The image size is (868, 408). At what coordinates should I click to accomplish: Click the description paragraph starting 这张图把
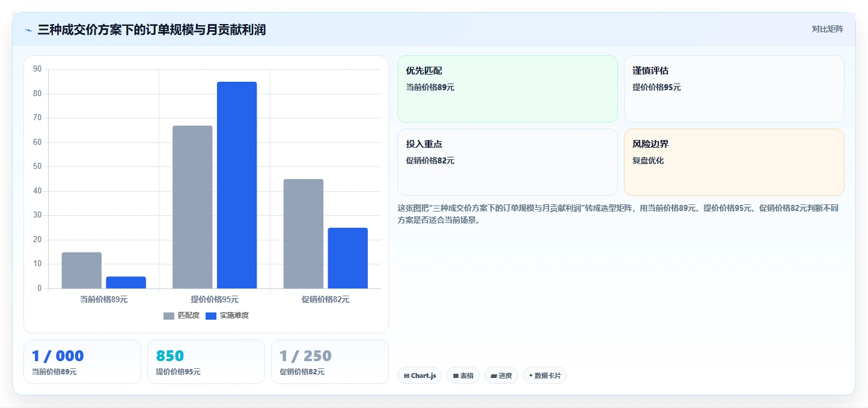point(618,214)
